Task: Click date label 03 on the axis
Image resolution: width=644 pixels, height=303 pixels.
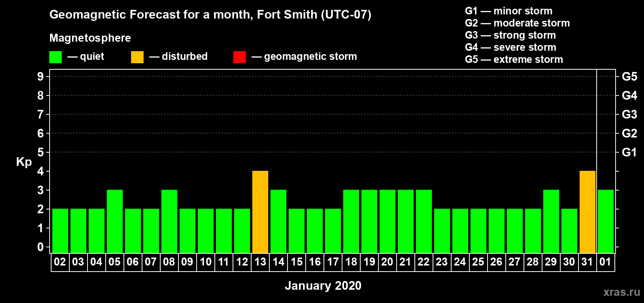Action: [x=78, y=262]
